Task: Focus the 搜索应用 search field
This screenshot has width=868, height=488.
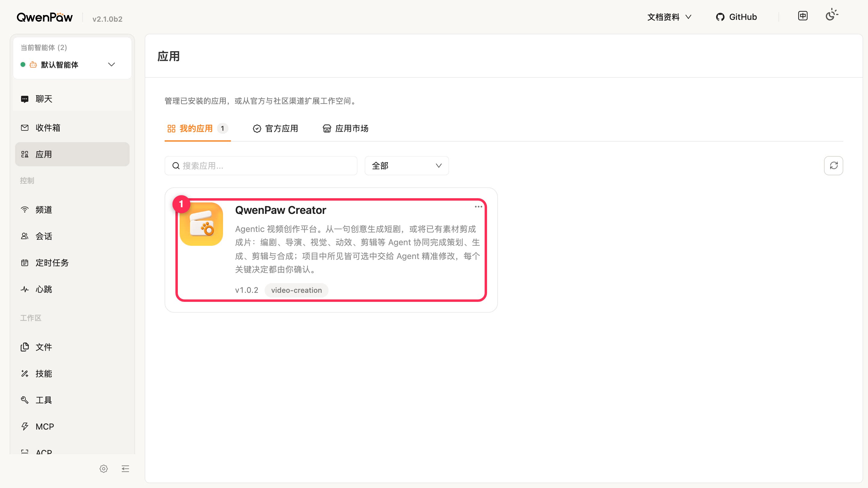Action: 261,166
